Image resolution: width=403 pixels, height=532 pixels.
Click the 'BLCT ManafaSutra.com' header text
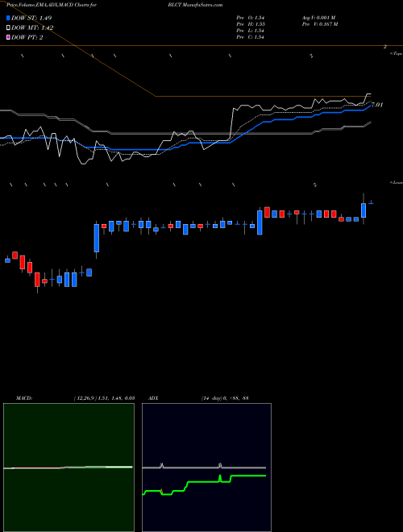click(x=195, y=5)
